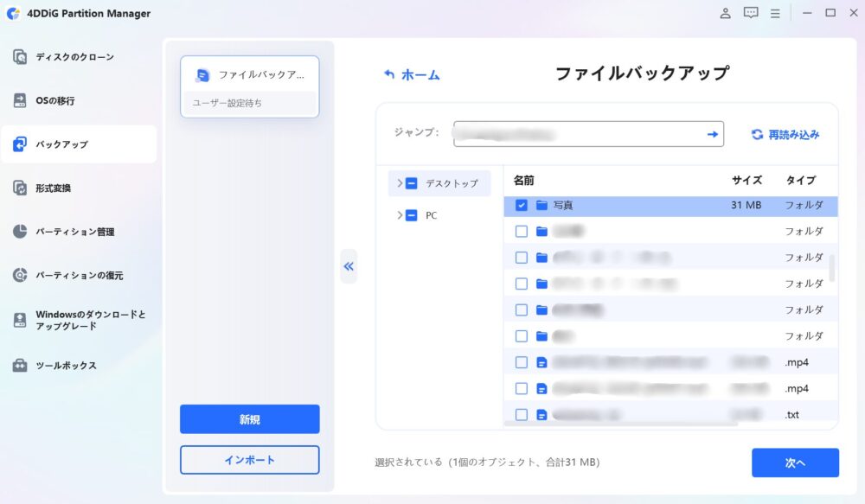Screen dimensions: 865x504
Task: Click the back arrow icon beside ホーム
Action: click(x=389, y=73)
